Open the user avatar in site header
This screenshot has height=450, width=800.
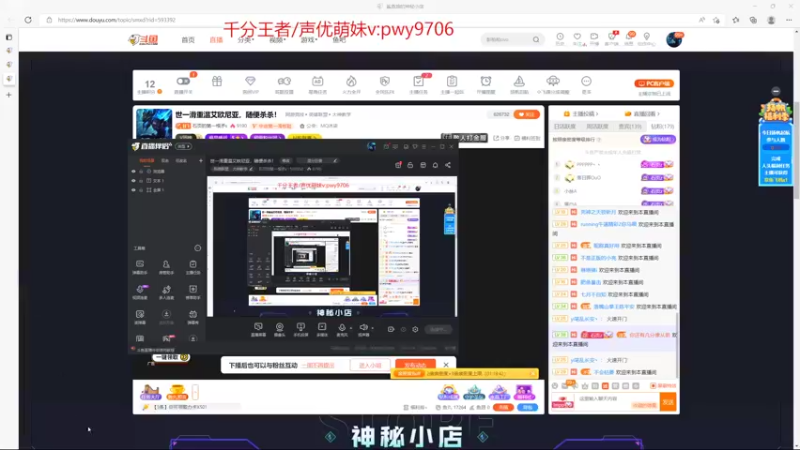pyautogui.click(x=674, y=39)
